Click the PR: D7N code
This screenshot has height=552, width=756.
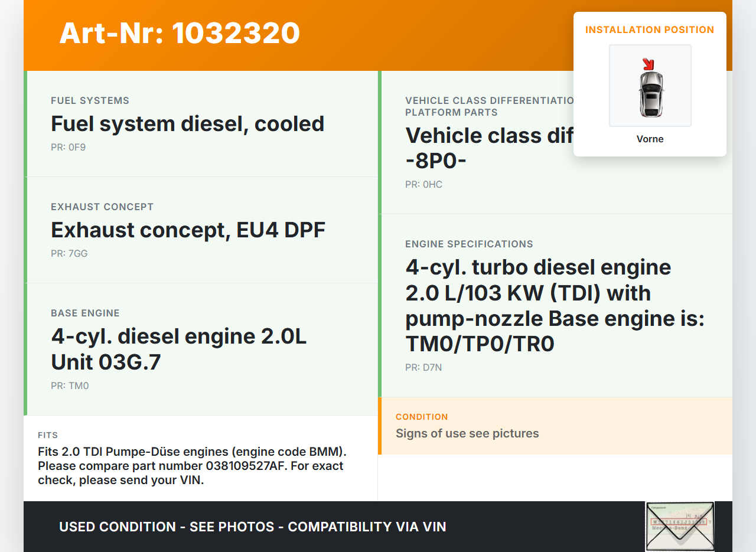click(x=423, y=367)
